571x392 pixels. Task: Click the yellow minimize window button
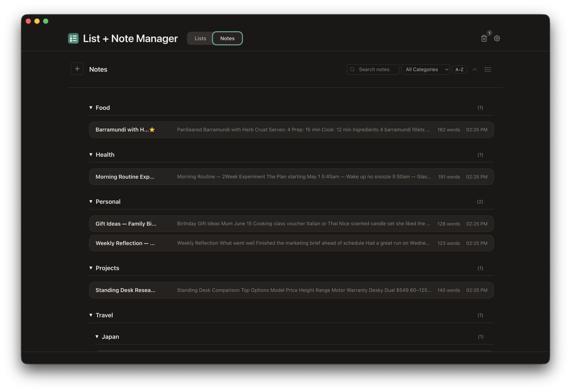[37, 21]
